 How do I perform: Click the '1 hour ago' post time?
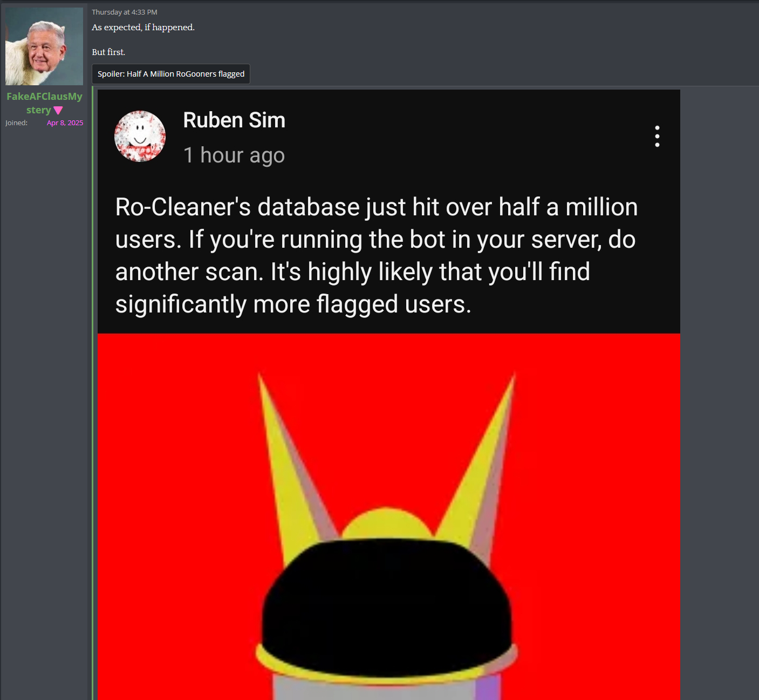point(234,155)
